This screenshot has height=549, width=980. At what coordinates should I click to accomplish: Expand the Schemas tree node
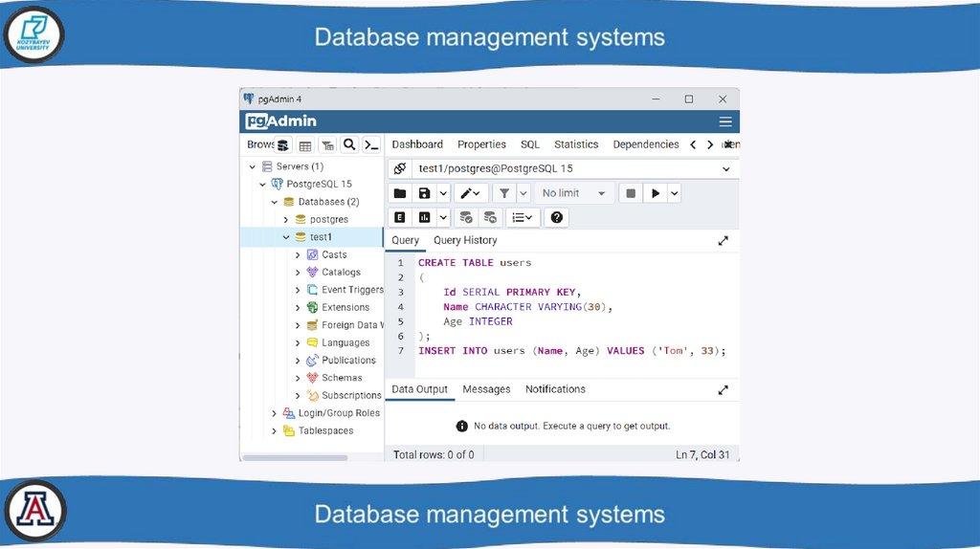pyautogui.click(x=298, y=378)
